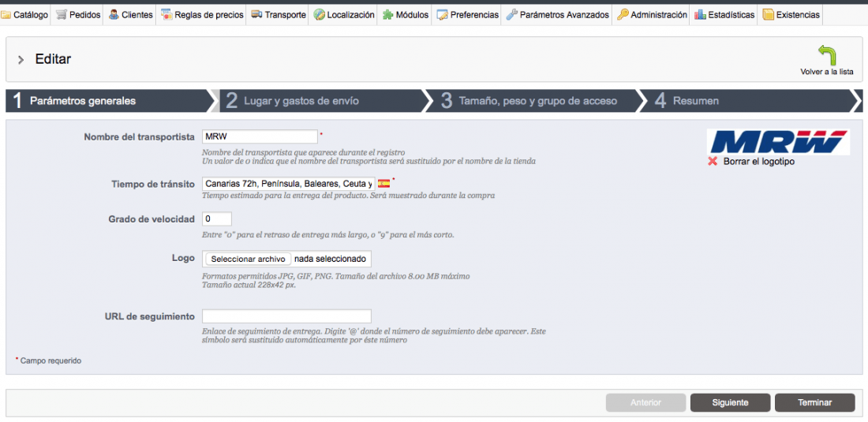Screen dimensions: 868x422
Task: Open the Clientes menu
Action: tap(131, 15)
